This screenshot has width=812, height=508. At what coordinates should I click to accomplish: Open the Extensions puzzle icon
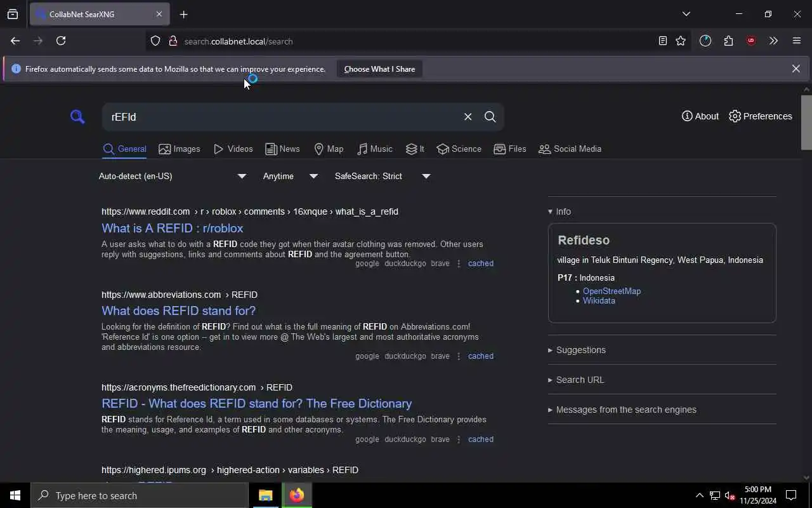[x=728, y=41]
